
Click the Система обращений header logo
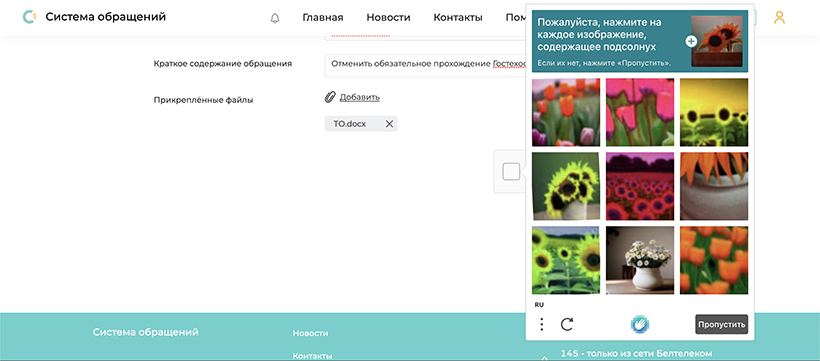coord(95,17)
